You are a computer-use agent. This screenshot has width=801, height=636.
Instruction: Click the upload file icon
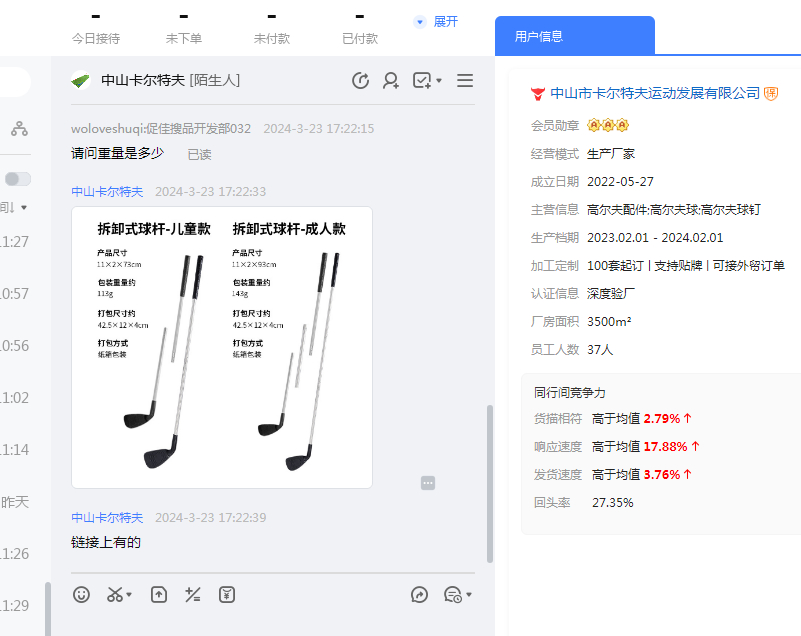tap(159, 595)
